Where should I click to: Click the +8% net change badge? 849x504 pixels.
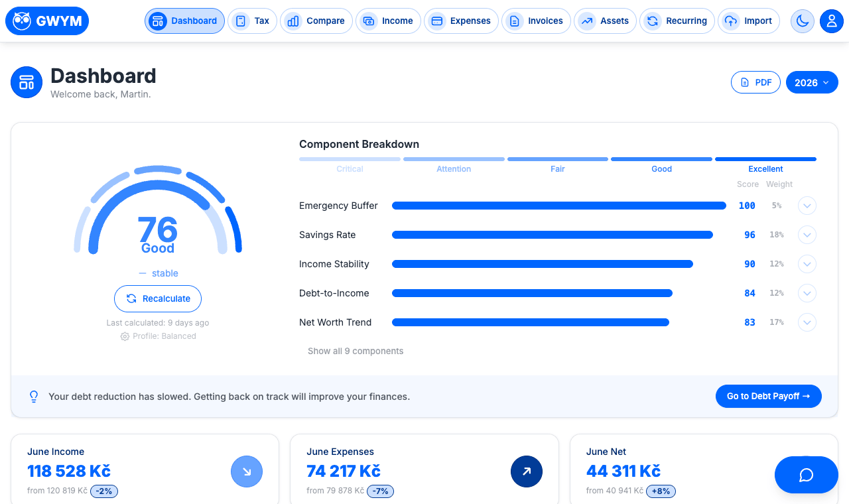661,491
